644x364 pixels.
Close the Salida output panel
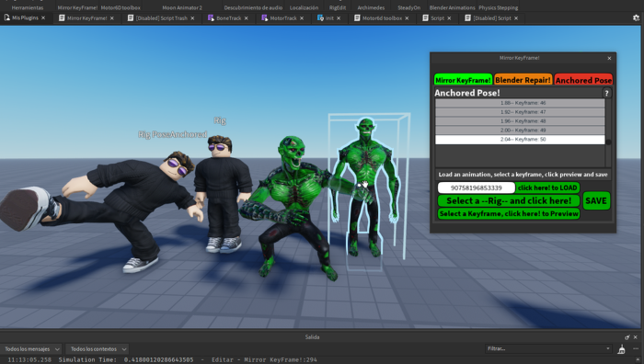pyautogui.click(x=635, y=337)
